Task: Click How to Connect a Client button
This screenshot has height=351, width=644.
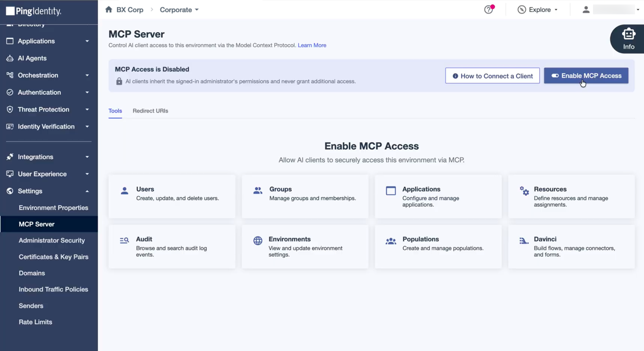Action: click(492, 76)
